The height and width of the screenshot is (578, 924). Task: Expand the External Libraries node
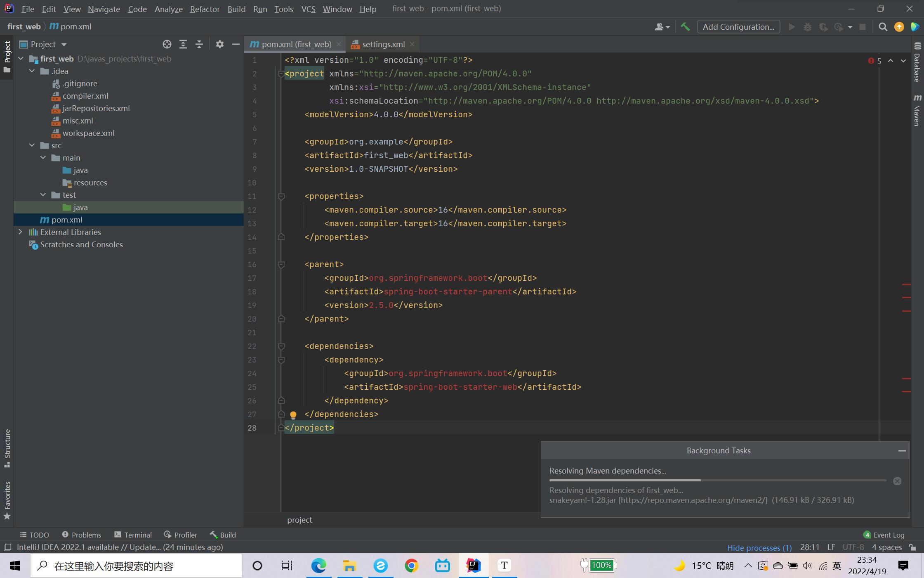[x=20, y=232]
